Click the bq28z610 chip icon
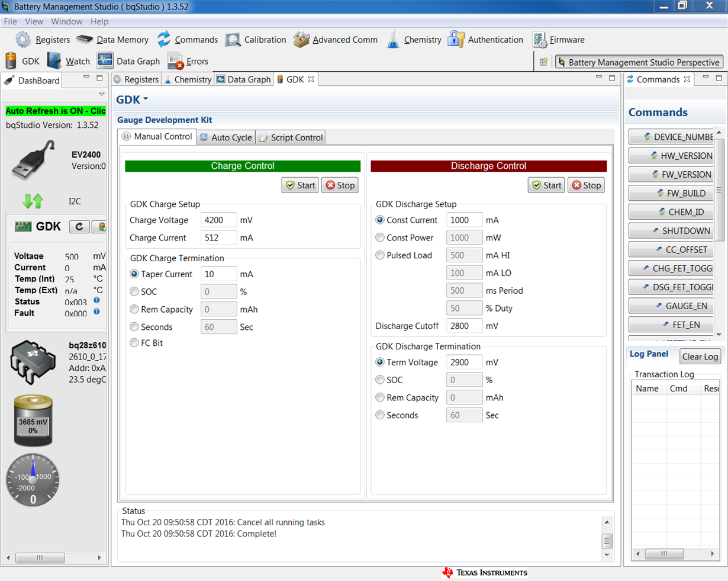The image size is (728, 581). [x=33, y=362]
